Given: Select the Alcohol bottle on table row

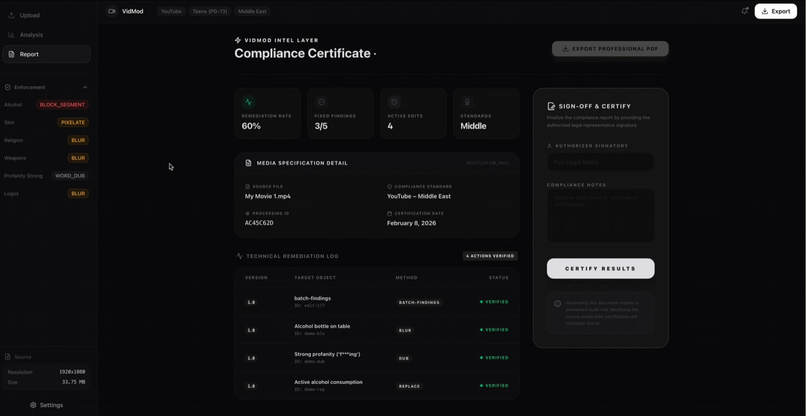Looking at the screenshot, I should 377,330.
